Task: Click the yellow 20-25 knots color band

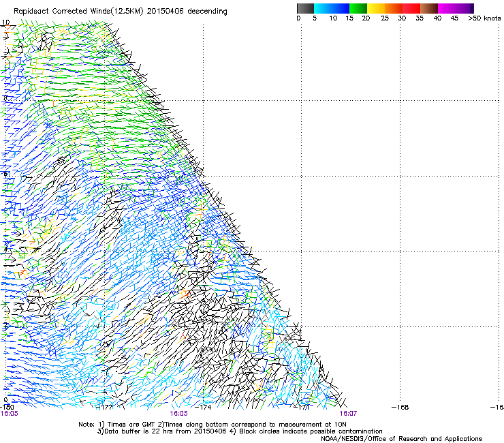Action: [376, 8]
